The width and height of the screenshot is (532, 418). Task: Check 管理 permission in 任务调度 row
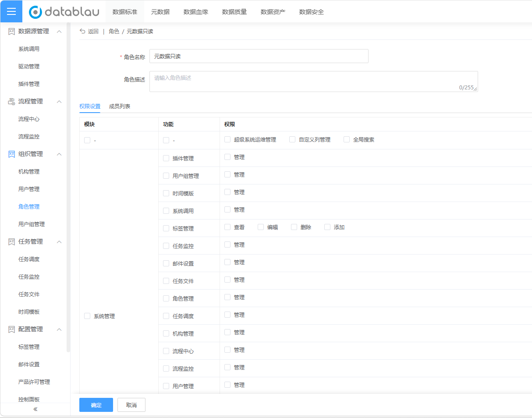click(227, 315)
